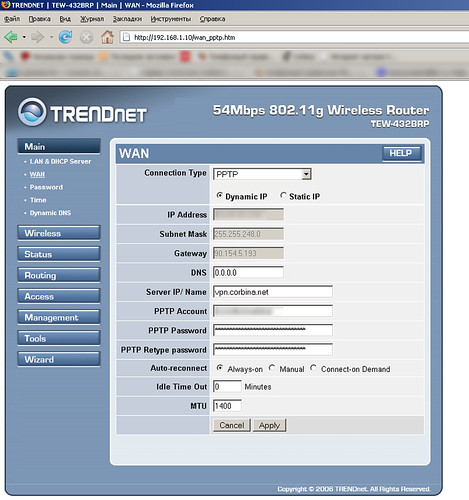This screenshot has height=500, width=469.
Task: Click the Apply button
Action: tap(269, 425)
